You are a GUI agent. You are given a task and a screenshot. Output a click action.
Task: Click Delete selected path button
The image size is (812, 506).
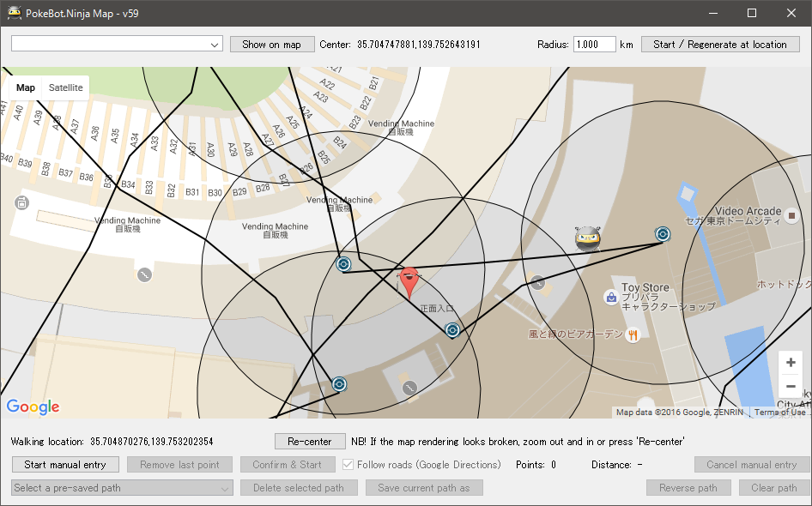point(299,488)
